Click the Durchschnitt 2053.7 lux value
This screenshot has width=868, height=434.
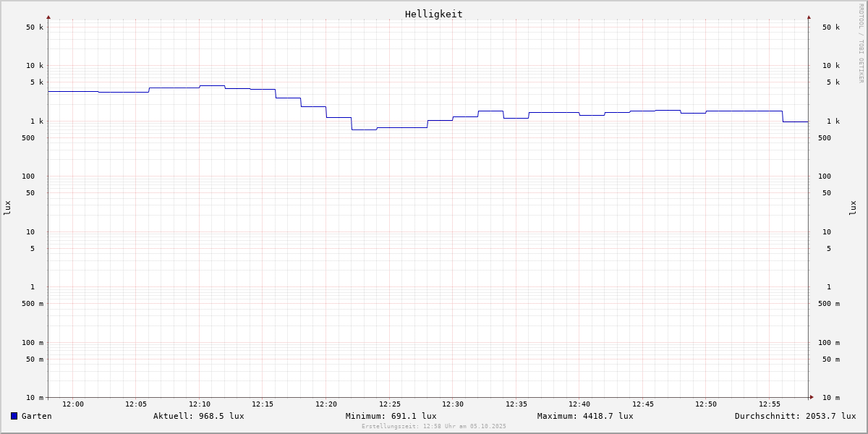click(x=795, y=416)
